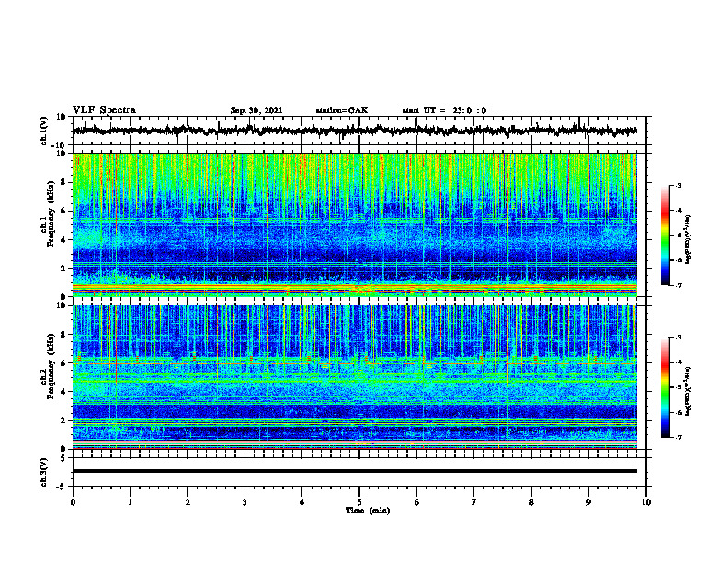This screenshot has height=563, width=728.
Task: Click the "8" kHz tick on ch.1 frequency axis
Action: point(64,182)
